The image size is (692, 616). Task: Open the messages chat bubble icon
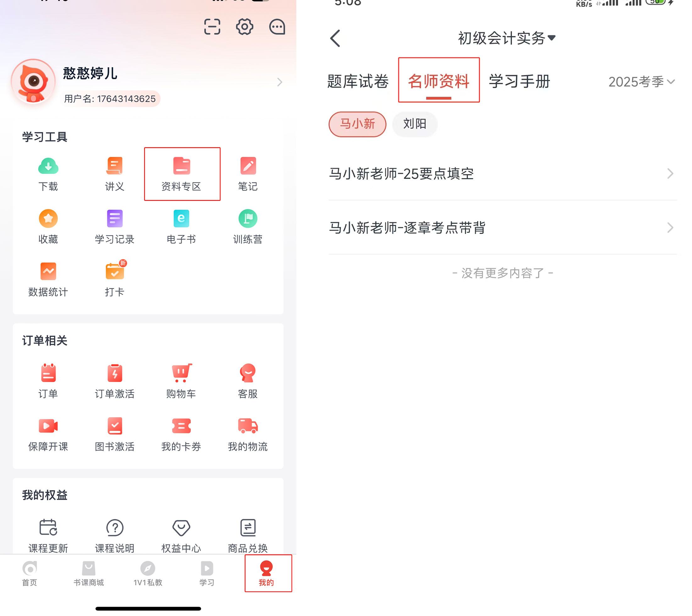tap(277, 27)
